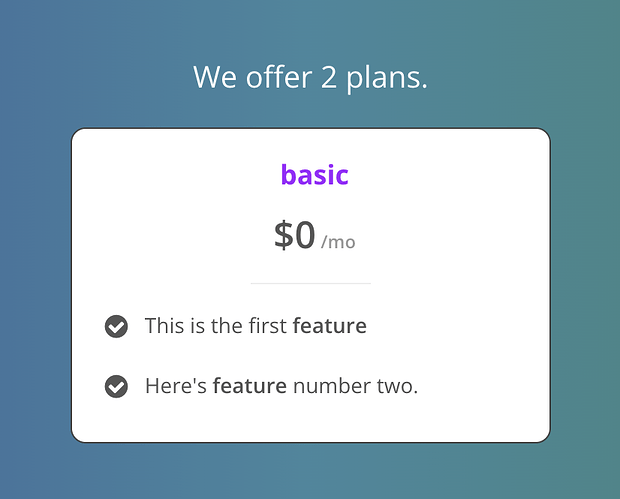Image resolution: width=620 pixels, height=499 pixels.
Task: Click the checkmark icon beside first feature
Action: coord(116,327)
